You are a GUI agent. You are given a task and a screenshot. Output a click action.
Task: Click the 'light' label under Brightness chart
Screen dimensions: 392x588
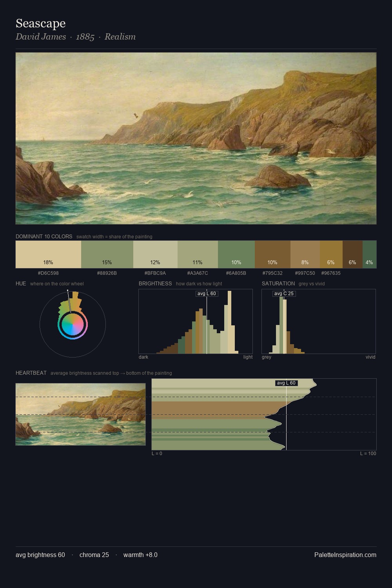(x=248, y=357)
